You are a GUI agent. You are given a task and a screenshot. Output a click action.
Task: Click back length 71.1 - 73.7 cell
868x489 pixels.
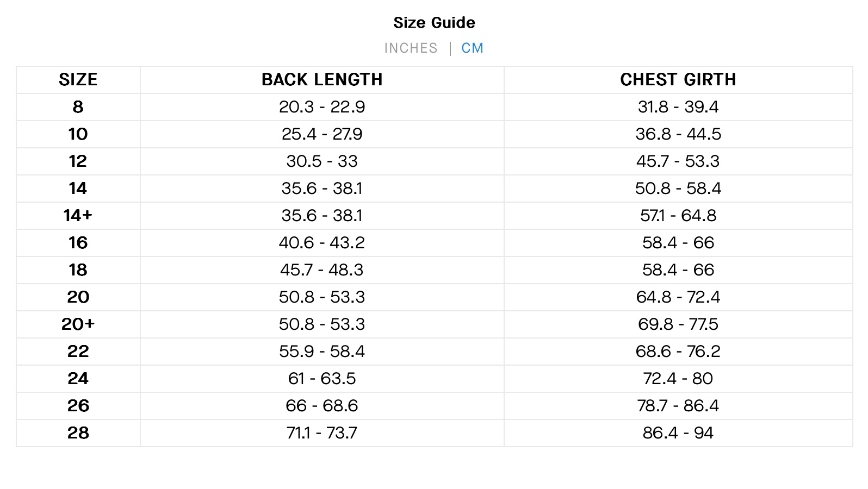tap(322, 433)
